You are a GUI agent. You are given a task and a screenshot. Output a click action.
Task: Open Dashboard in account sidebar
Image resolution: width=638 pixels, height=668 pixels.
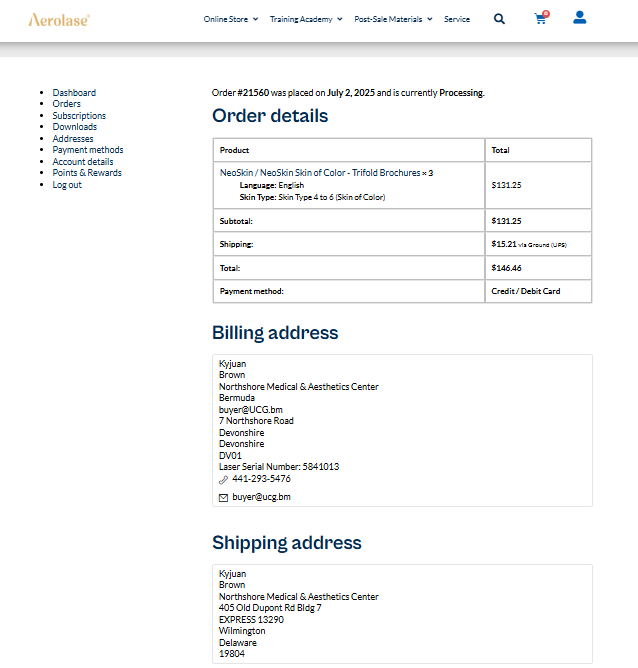tap(74, 93)
